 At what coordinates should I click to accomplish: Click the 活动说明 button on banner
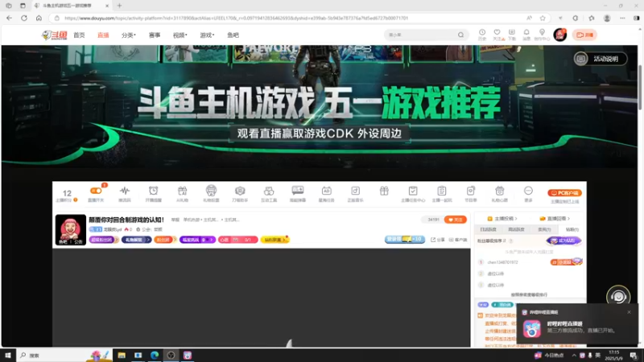[601, 59]
